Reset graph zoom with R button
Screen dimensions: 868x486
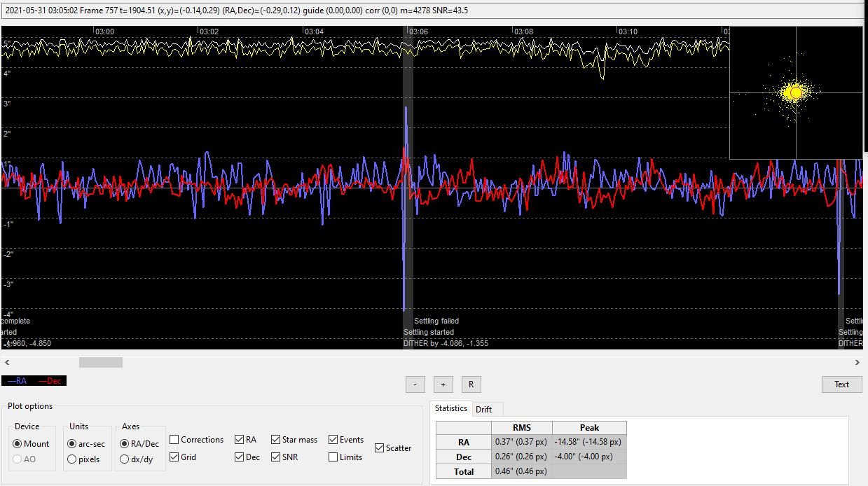471,384
